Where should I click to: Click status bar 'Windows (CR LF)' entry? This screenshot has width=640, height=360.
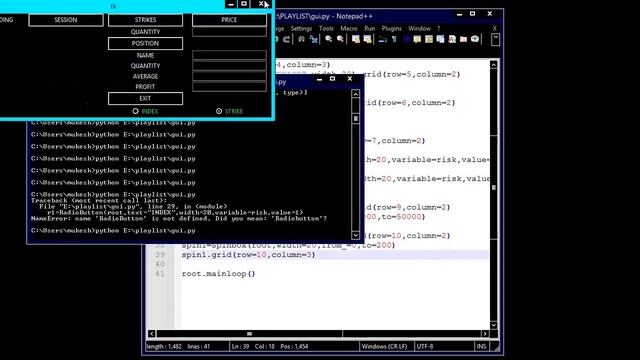pos(384,346)
